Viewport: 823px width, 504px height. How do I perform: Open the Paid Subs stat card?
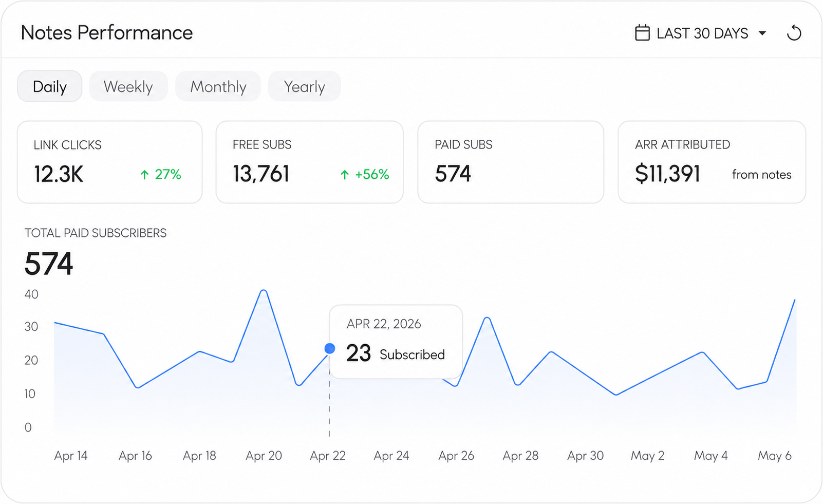point(511,162)
